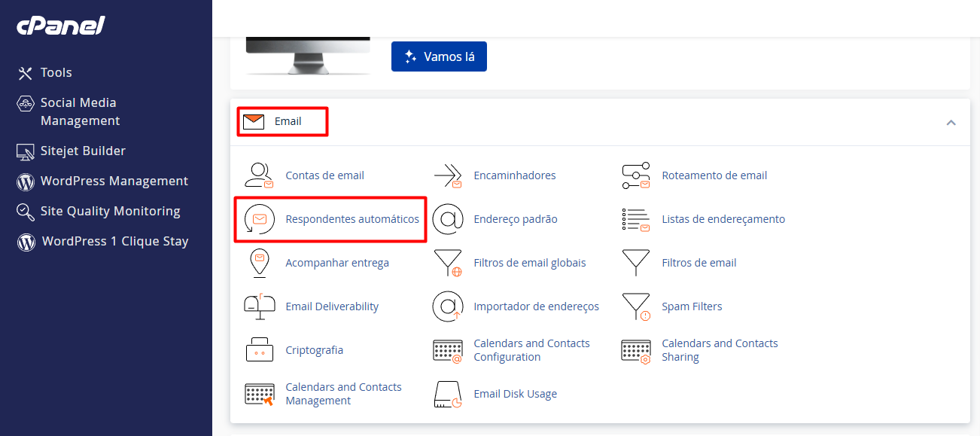Click the Listas de endereçamento list icon
980x436 pixels.
636,218
